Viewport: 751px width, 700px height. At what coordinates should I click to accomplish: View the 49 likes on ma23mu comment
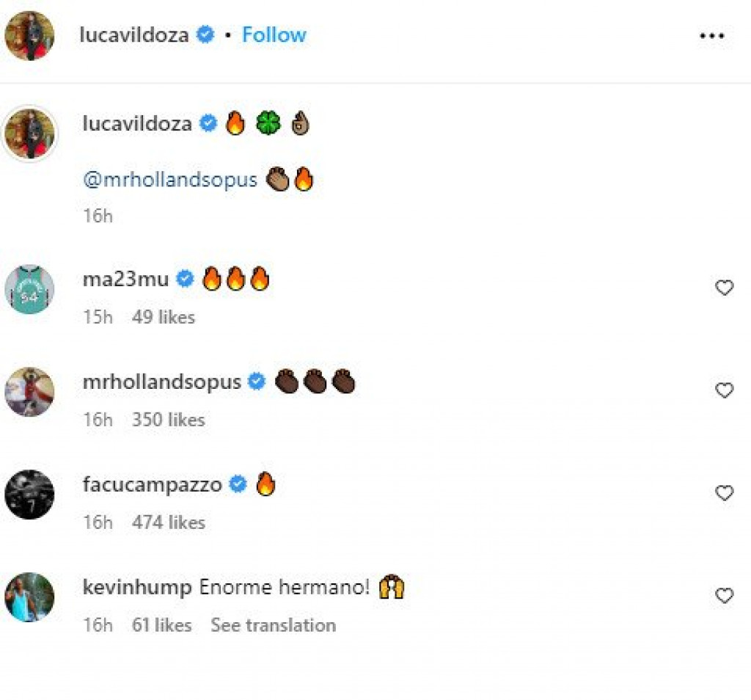click(x=163, y=317)
